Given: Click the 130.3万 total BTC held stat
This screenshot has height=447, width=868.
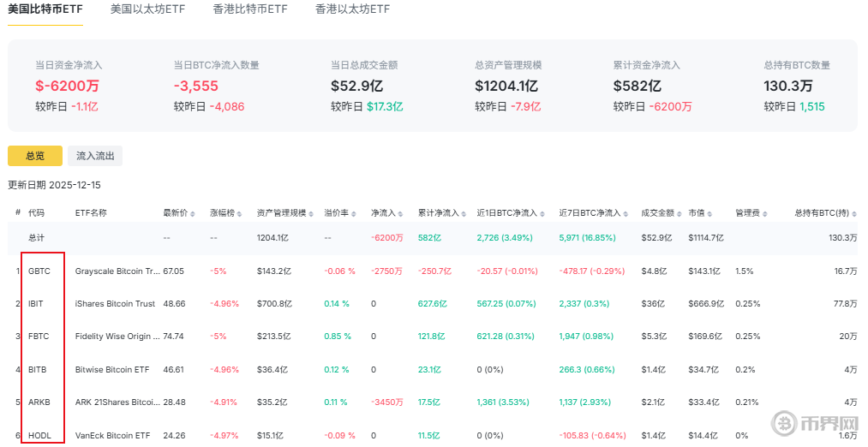Looking at the screenshot, I should pos(788,86).
